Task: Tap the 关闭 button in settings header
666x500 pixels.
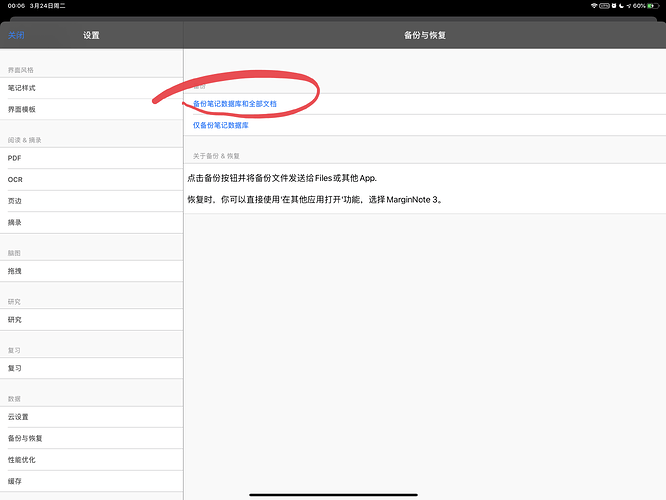Action: (16, 35)
